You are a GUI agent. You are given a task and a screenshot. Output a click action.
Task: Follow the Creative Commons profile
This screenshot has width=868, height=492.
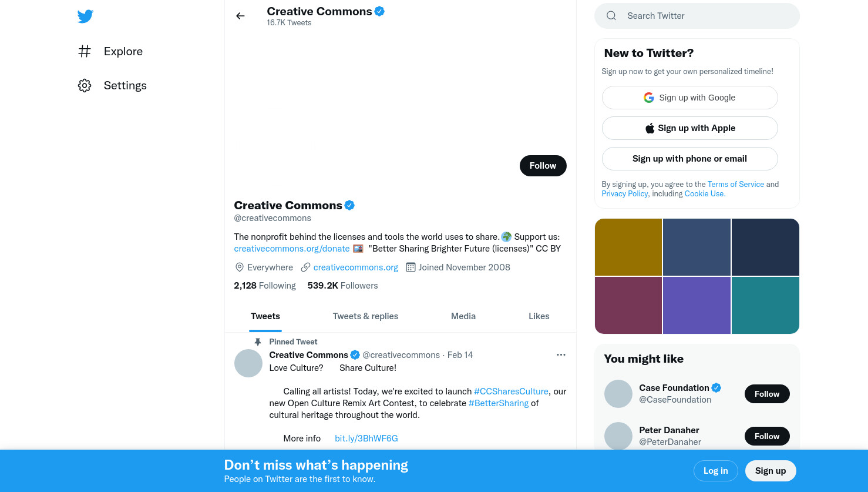tap(543, 166)
